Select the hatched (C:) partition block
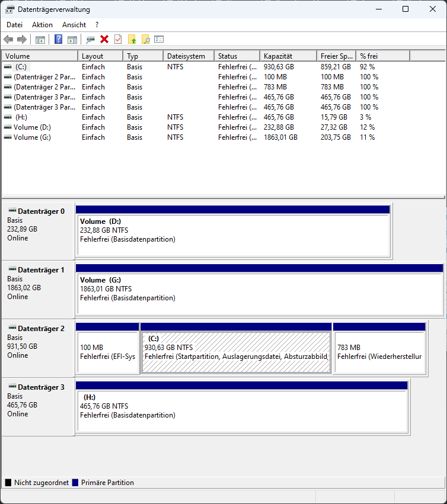 (x=236, y=348)
